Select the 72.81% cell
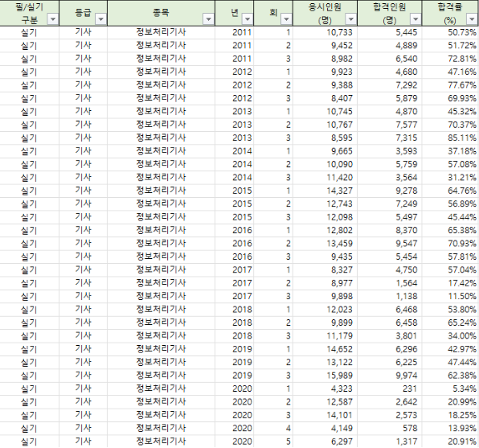 pos(450,59)
